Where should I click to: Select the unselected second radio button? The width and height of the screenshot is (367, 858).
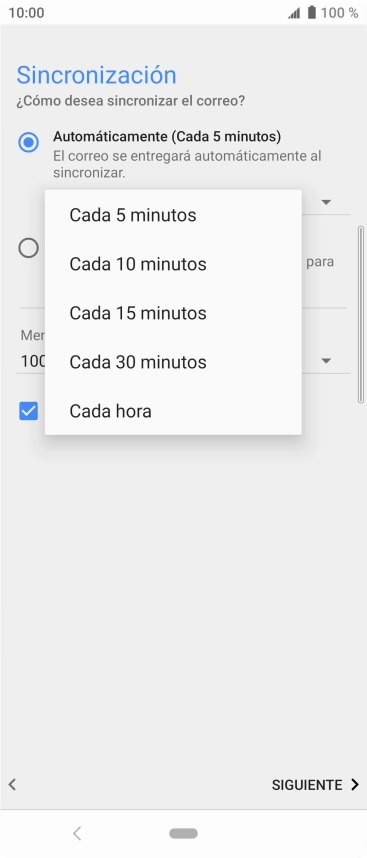coord(28,248)
